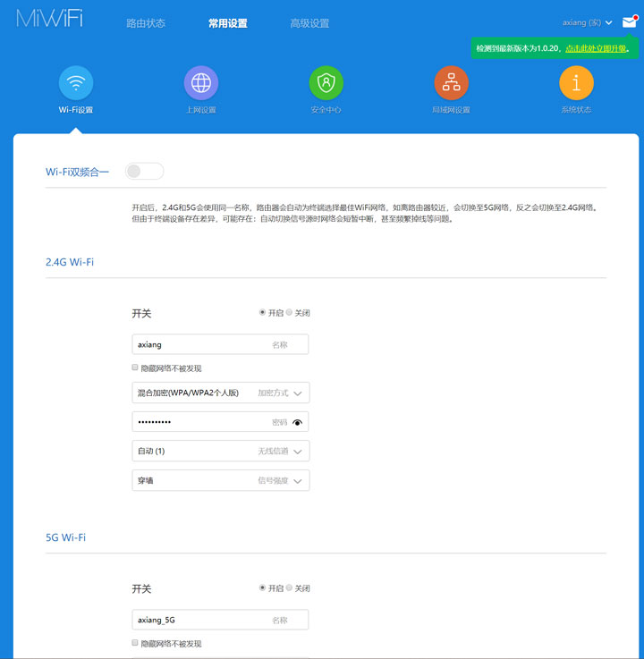644x659 pixels.
Task: Toggle the Wi-Fi双频合一 switch
Action: pos(144,171)
